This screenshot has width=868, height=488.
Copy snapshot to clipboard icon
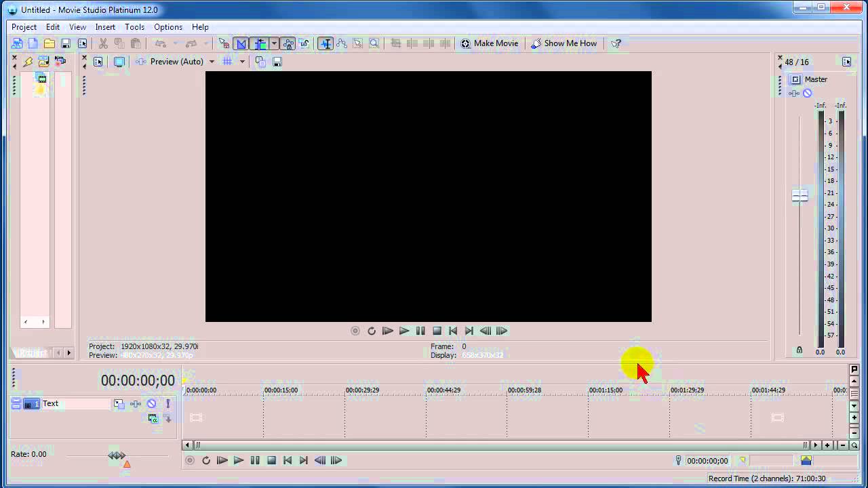pyautogui.click(x=260, y=62)
